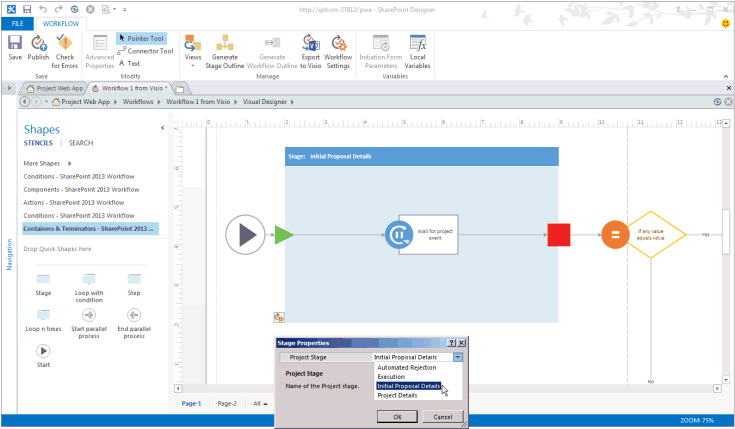Pick the Stage shape
Viewport: 735px width, 429px height.
click(x=43, y=285)
